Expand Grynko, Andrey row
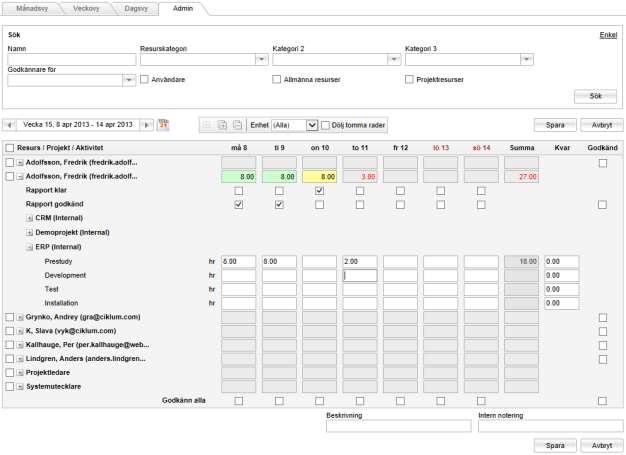Screen dimensions: 626x455 [x=20, y=318]
